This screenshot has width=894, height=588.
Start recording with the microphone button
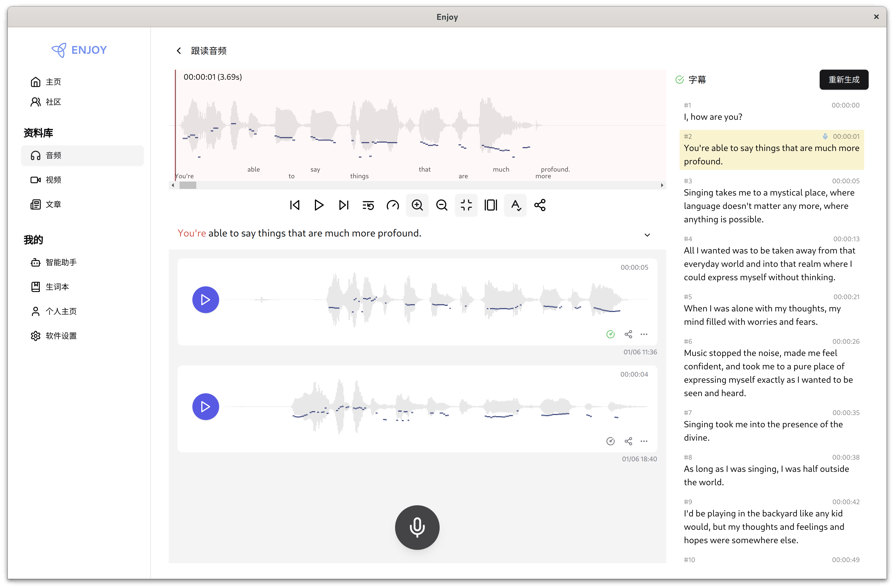point(417,527)
